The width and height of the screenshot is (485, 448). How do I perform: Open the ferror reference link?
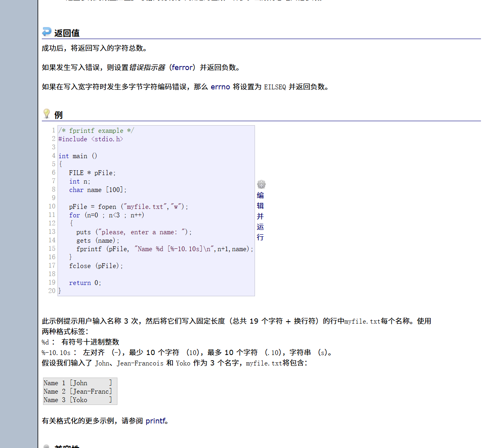click(x=182, y=68)
